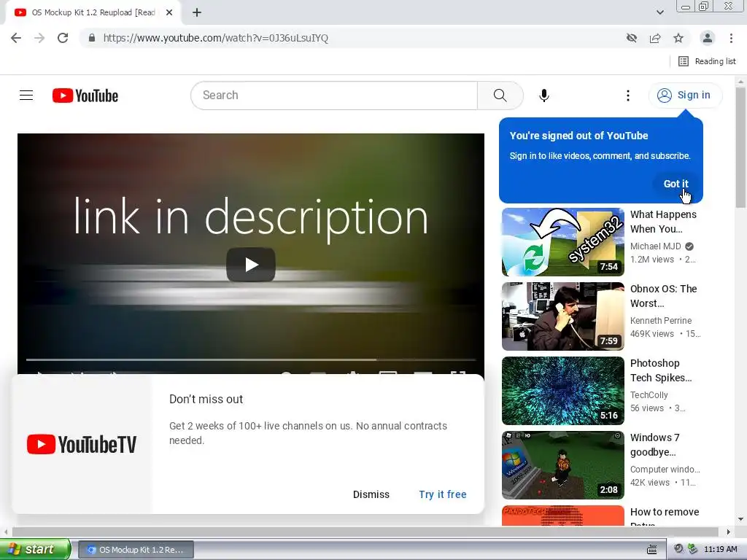Click the magnifier search button
The image size is (747, 560).
500,96
